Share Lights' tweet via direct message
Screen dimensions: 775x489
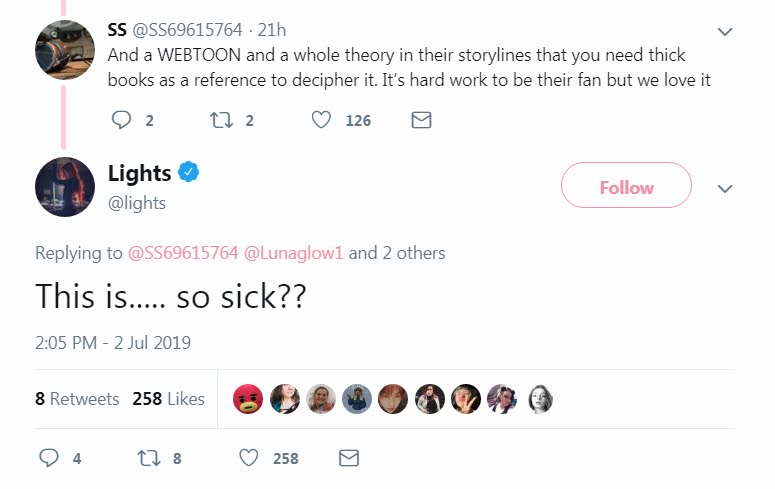[x=349, y=458]
